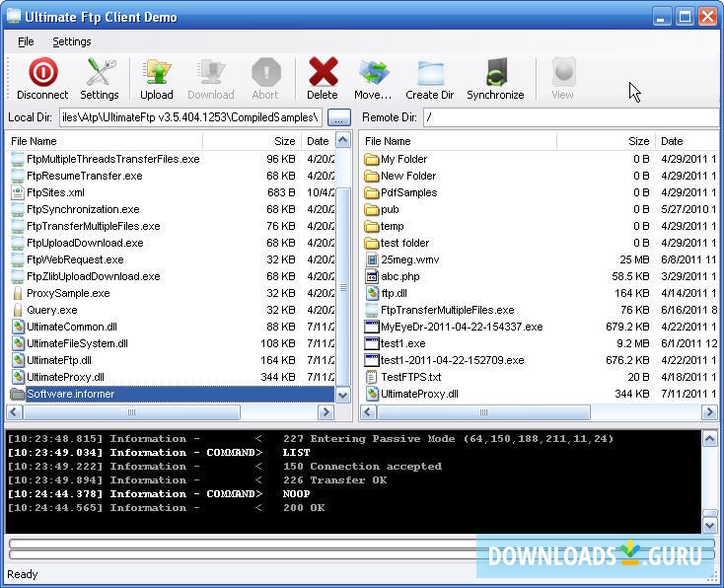Select the PdfSamples folder icon
724x588 pixels.
click(371, 192)
